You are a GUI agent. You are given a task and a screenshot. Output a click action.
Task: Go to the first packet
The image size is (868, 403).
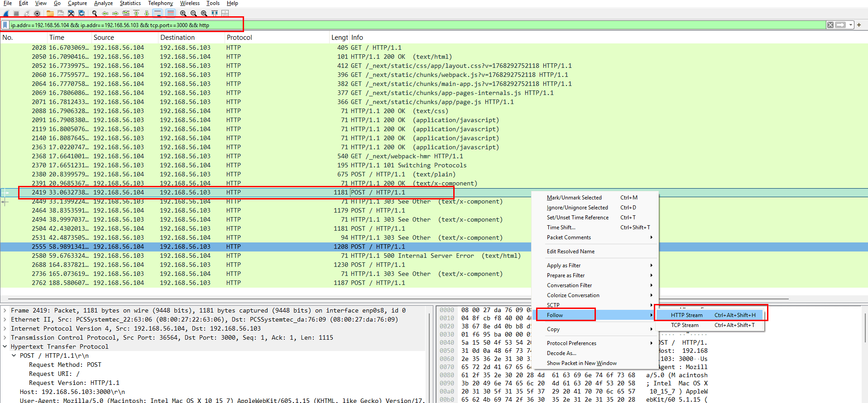pyautogui.click(x=136, y=14)
